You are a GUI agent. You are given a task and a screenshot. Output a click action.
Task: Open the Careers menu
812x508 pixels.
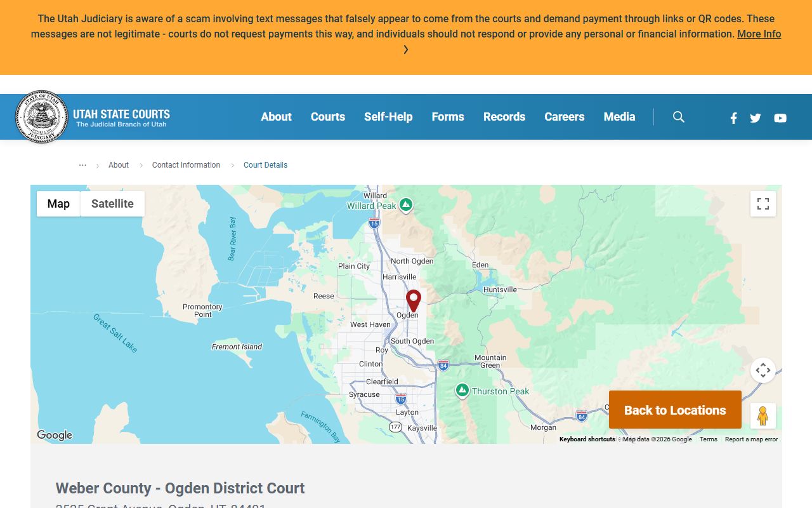[x=565, y=117]
